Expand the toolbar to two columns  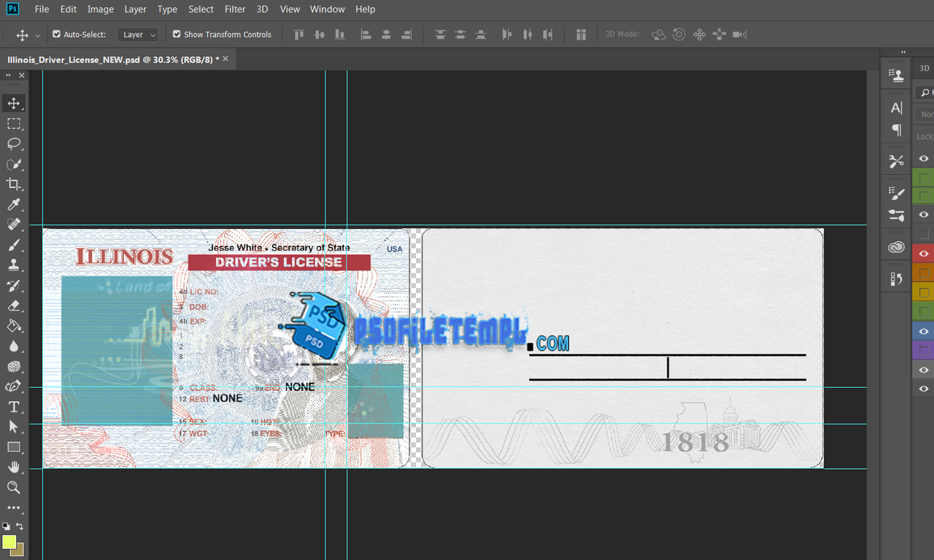click(x=8, y=76)
